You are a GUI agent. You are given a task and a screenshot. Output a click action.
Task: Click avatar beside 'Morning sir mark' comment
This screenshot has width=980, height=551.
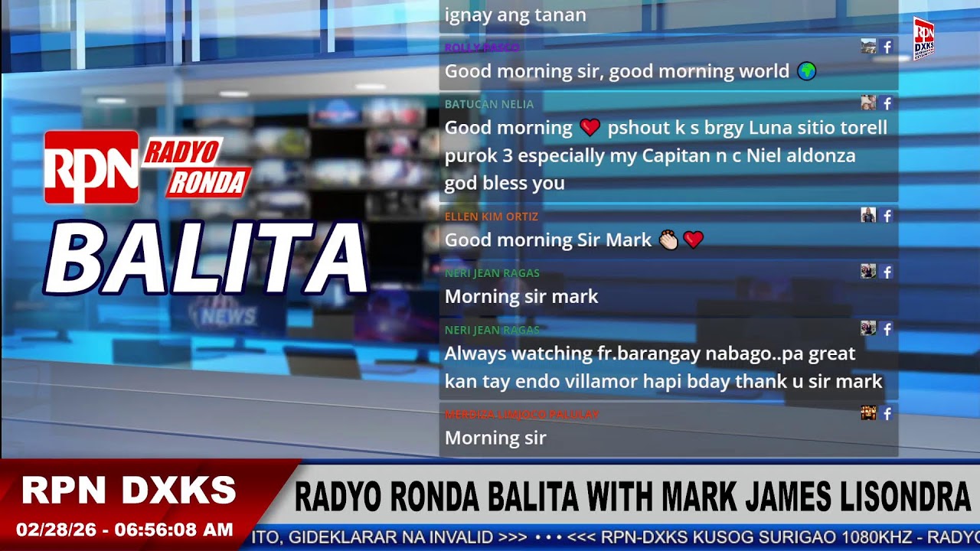pyautogui.click(x=868, y=272)
